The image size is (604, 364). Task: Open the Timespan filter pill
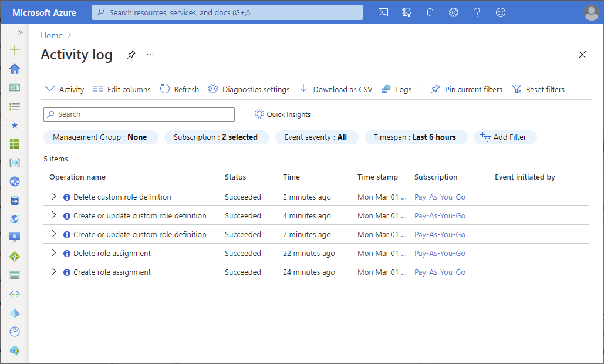pos(416,137)
